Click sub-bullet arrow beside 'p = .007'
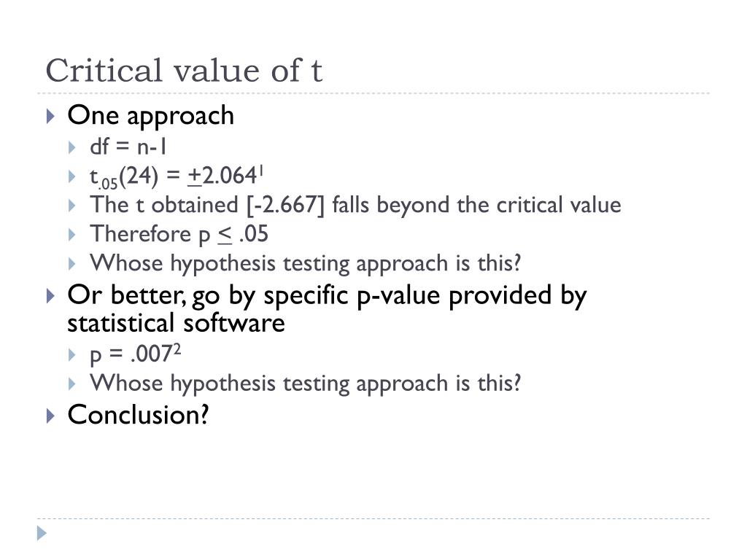Screen dimensions: 747x560 [x=72, y=355]
